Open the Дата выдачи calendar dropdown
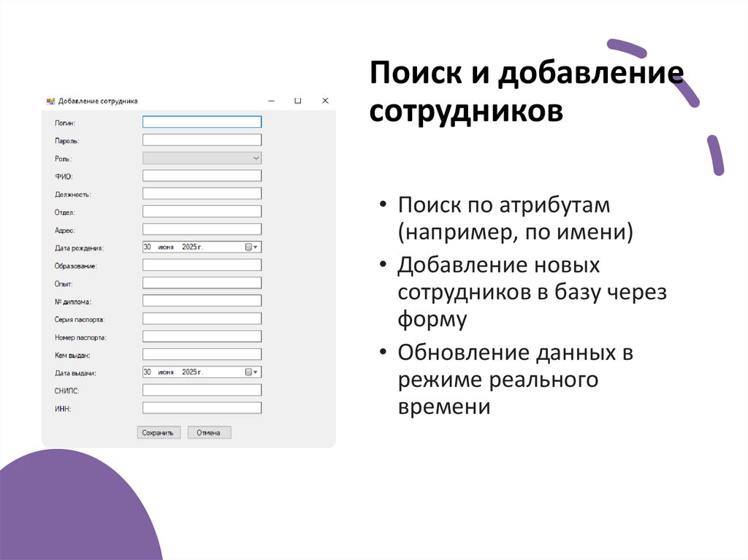748x560 pixels. pos(251,372)
